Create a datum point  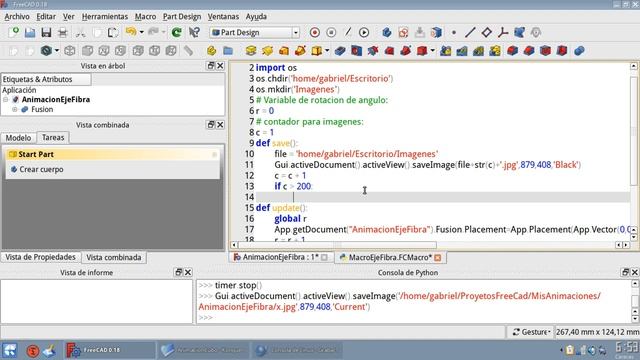pos(453,32)
